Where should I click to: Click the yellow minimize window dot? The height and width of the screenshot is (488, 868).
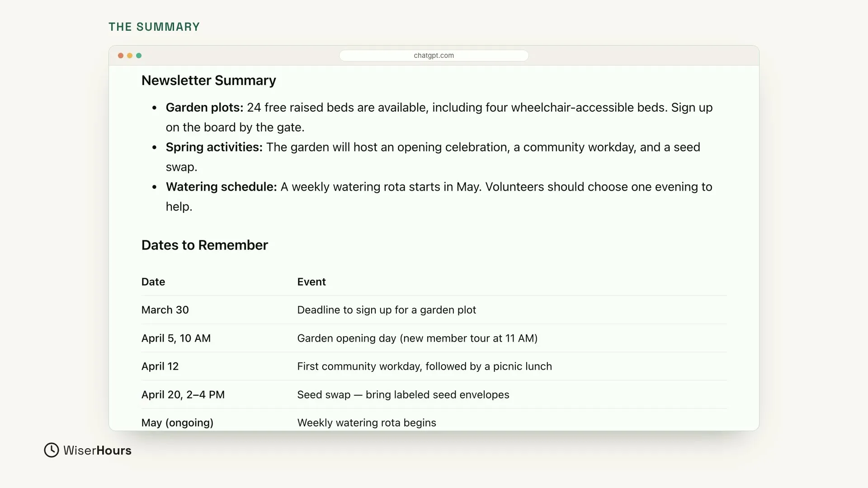(x=130, y=56)
